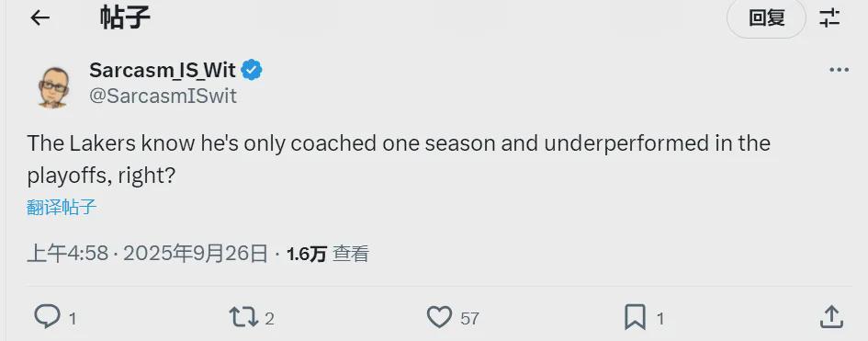Toggle the bookmark icon on the post
This screenshot has width=868, height=341.
pos(635,318)
